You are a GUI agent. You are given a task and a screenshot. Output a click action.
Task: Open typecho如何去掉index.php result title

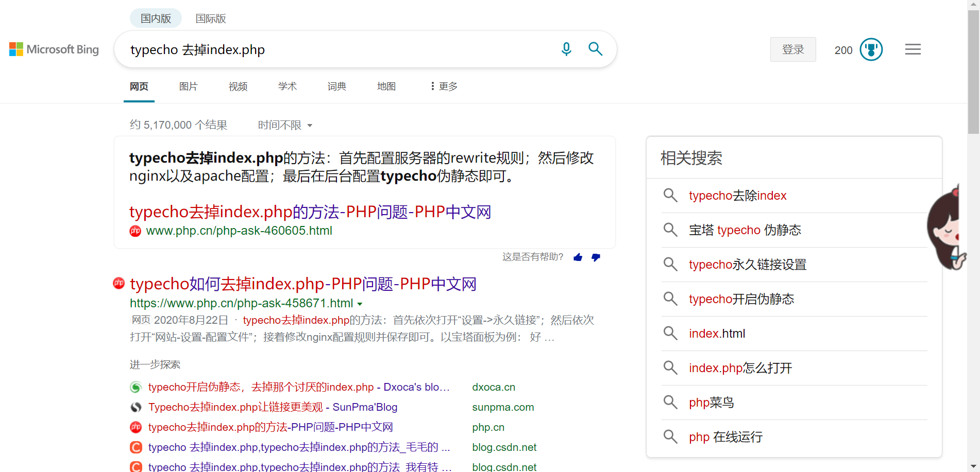pyautogui.click(x=303, y=284)
